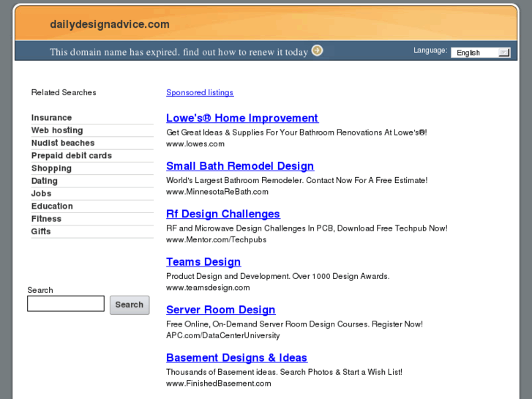Select Gifts related search
Image resolution: width=532 pixels, height=399 pixels.
click(x=41, y=231)
